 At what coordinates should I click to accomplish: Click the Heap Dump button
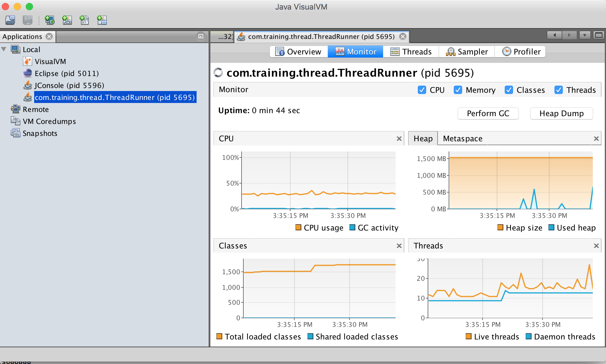pos(561,113)
